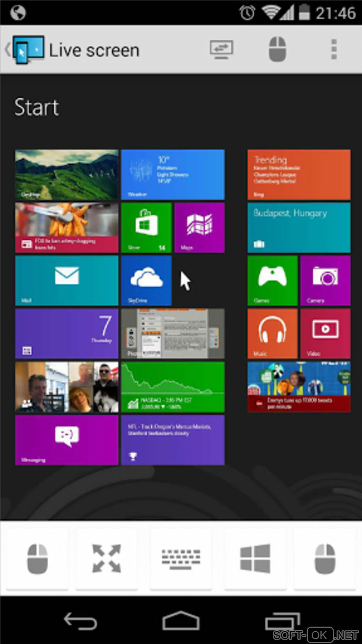
Task: Tap the left mouse button control
Action: (37, 559)
